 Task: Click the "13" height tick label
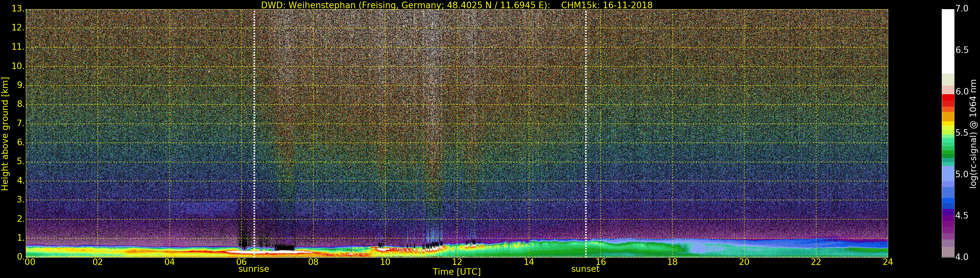tap(18, 9)
